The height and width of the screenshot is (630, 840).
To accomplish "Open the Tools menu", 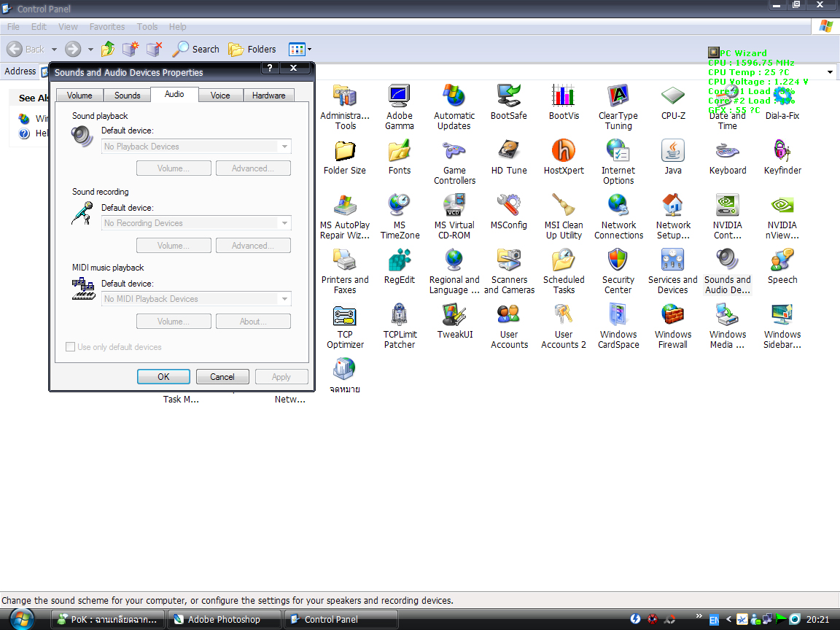I will pyautogui.click(x=147, y=27).
